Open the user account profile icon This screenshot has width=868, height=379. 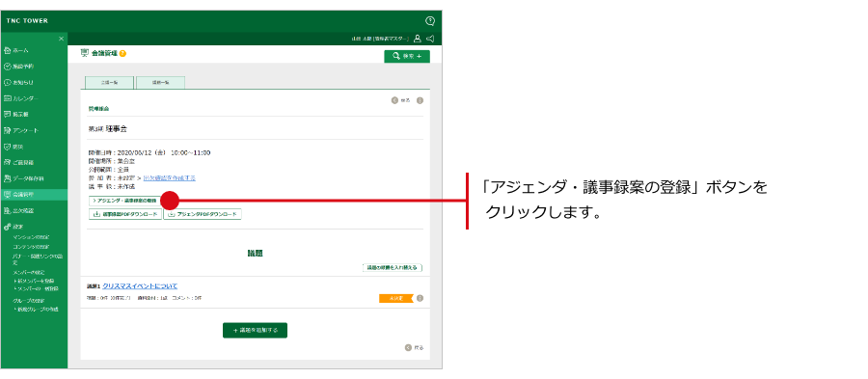(418, 39)
